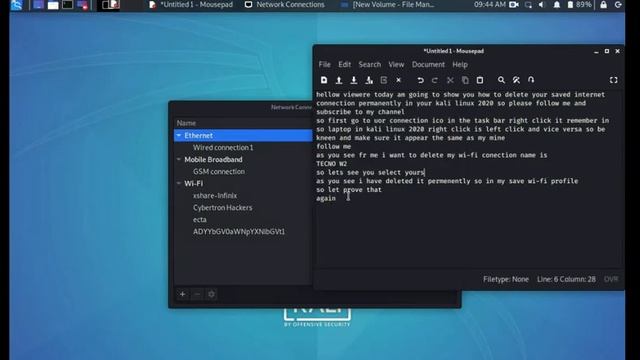Click the close document X toolbar icon
This screenshot has width=640, height=360.
[398, 80]
